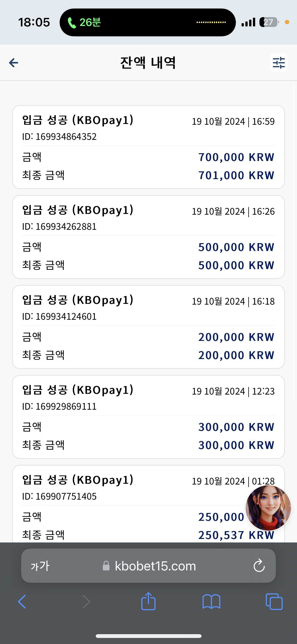This screenshot has height=644, width=297.
Task: Open the chat assistant avatar
Action: 268,508
